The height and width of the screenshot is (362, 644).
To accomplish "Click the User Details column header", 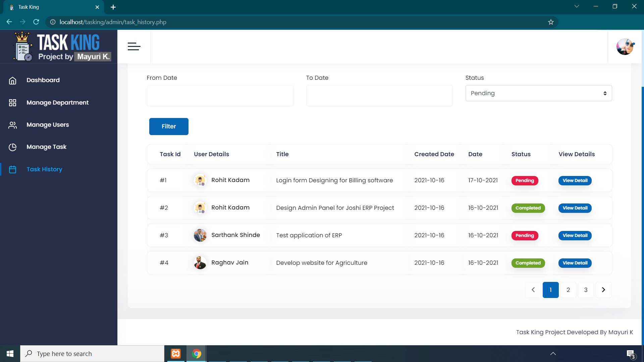I will (211, 154).
